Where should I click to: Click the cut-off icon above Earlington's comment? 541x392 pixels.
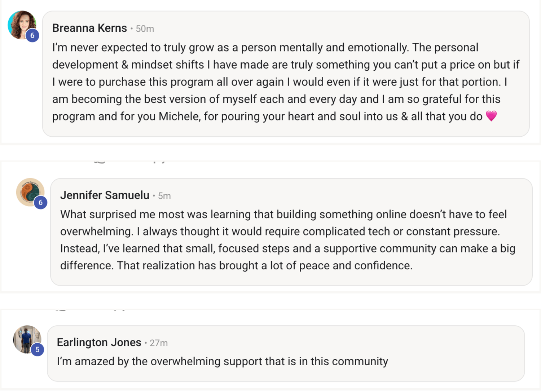coord(61,309)
